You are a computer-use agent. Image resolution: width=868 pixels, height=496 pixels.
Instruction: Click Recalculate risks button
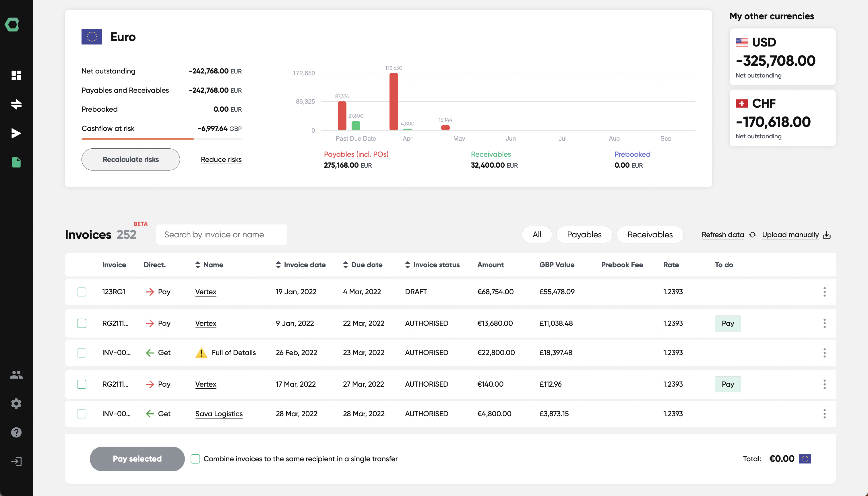tap(131, 159)
